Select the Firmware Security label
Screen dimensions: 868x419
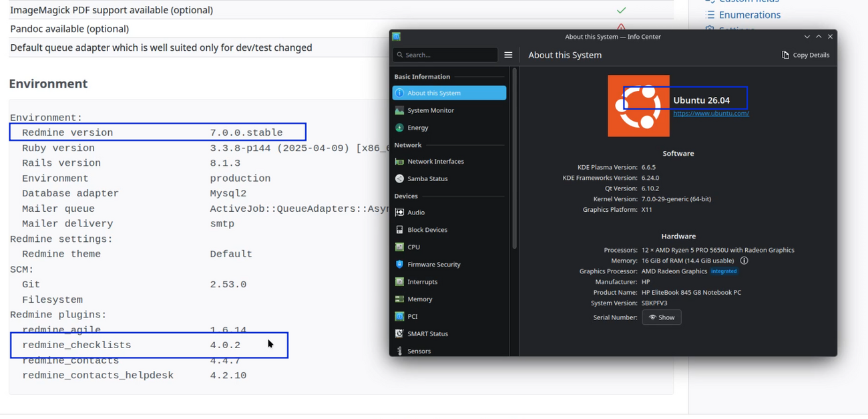point(434,265)
